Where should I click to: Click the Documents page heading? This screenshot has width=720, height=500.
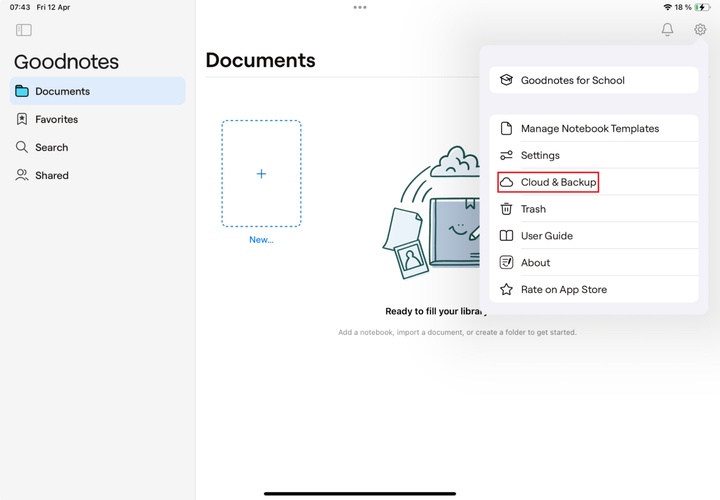[260, 60]
